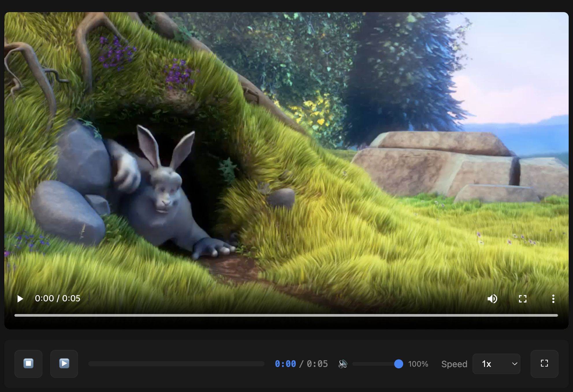This screenshot has height=392, width=573.
Task: Open the 1x playback speed dropdown
Action: [x=496, y=364]
